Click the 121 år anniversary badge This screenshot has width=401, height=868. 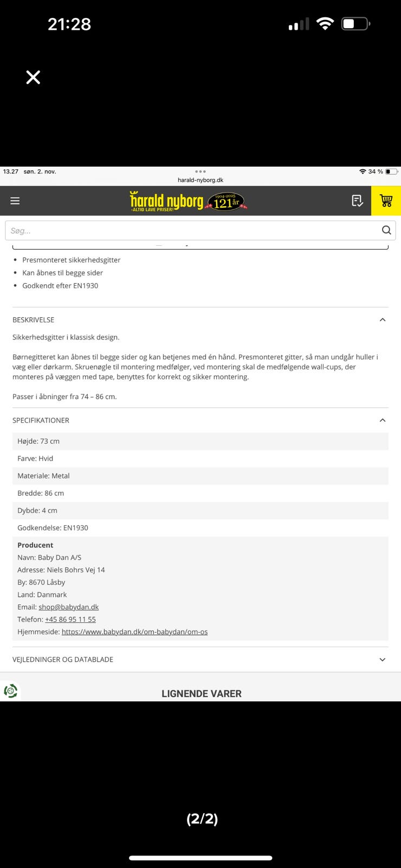[x=227, y=202]
